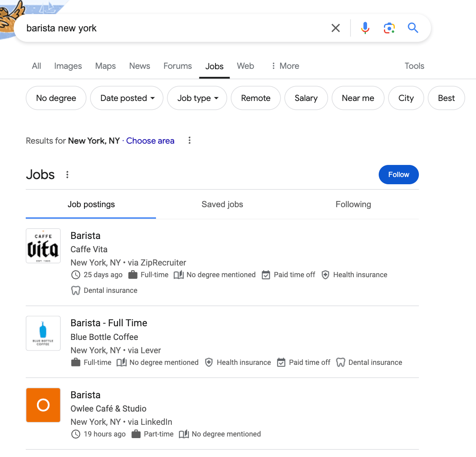Open three-dot menu next to Jobs heading
The height and width of the screenshot is (457, 476).
pyautogui.click(x=68, y=175)
